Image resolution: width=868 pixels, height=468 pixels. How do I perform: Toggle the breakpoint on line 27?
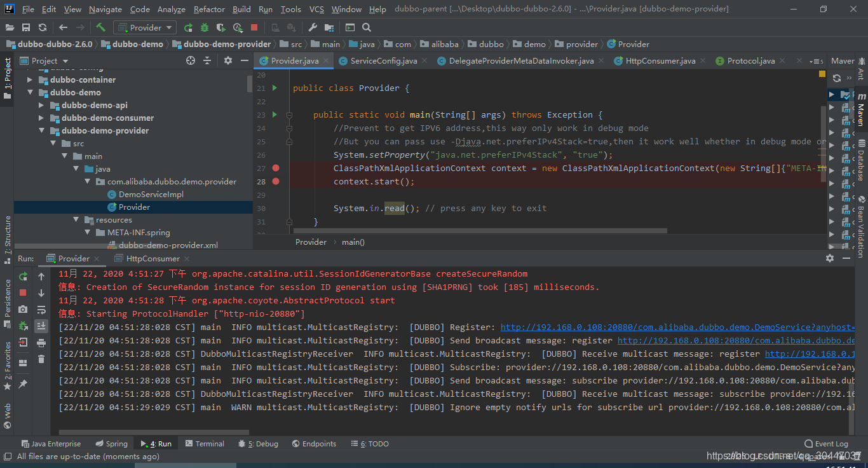(276, 168)
